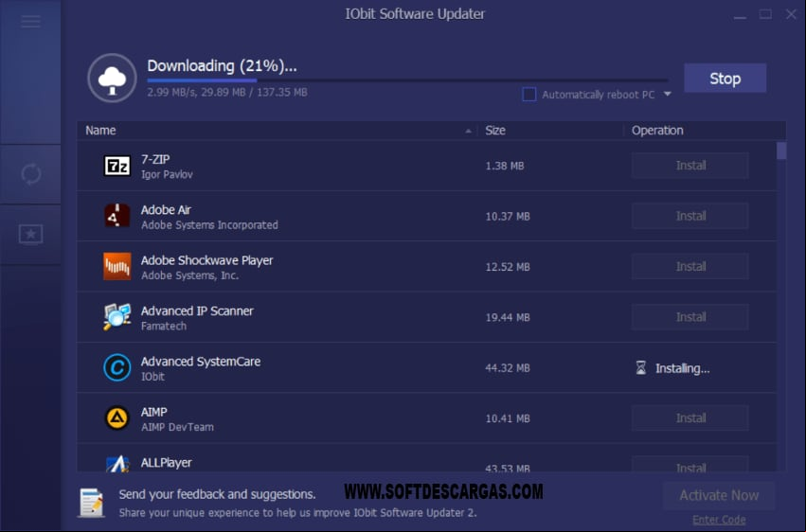Click Send your feedback and suggestions text
806x532 pixels.
click(217, 494)
